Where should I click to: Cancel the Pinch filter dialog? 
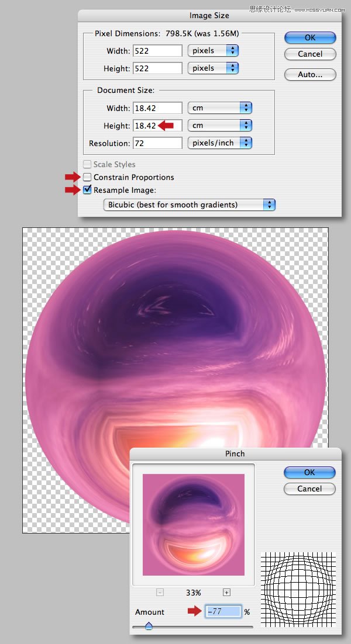309,489
